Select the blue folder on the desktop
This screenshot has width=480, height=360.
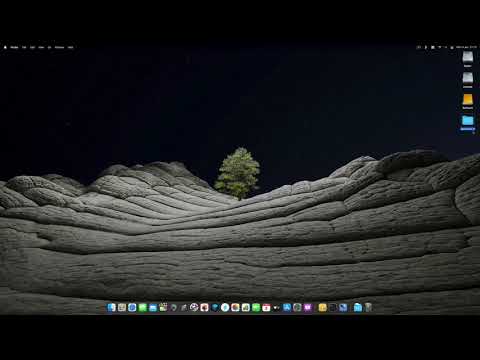pos(468,121)
